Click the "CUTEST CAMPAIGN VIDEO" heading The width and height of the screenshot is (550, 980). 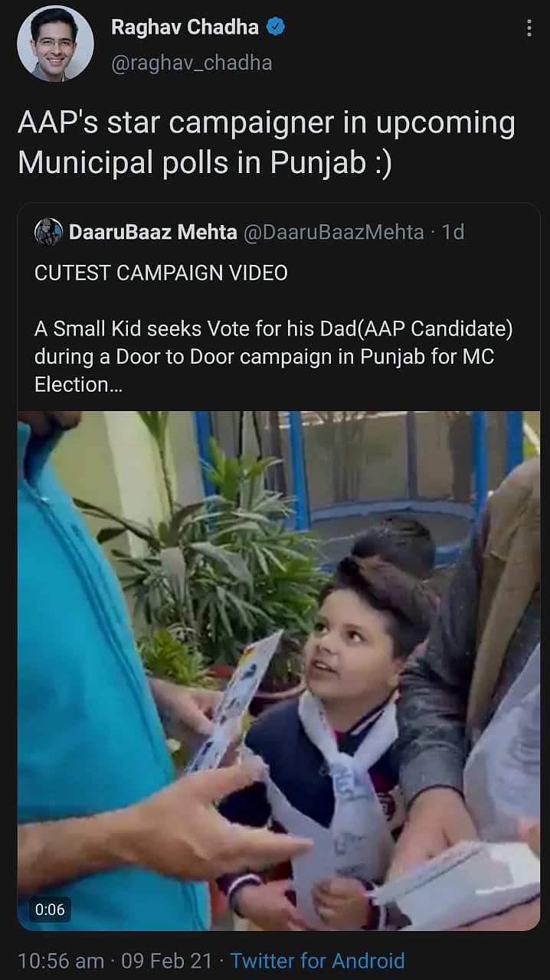click(x=161, y=273)
